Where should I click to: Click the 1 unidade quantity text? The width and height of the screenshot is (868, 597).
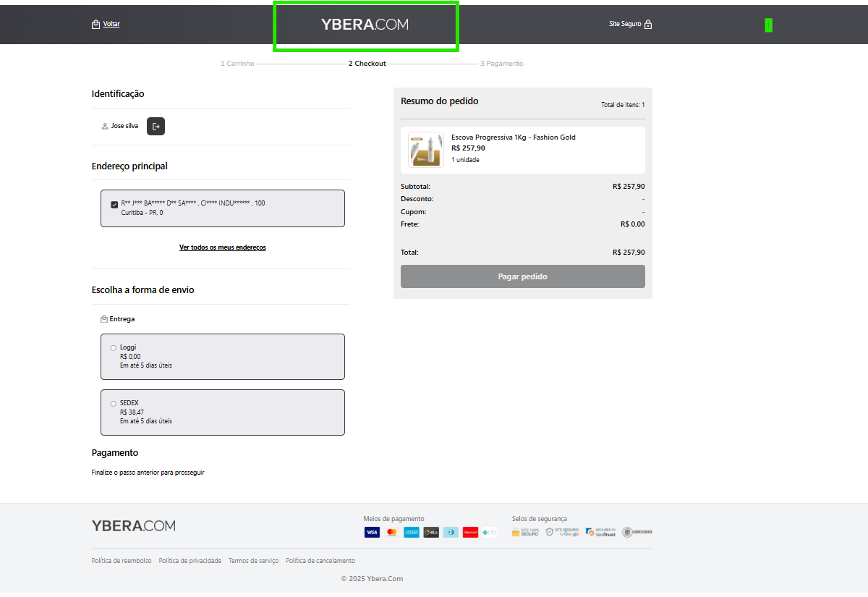465,160
